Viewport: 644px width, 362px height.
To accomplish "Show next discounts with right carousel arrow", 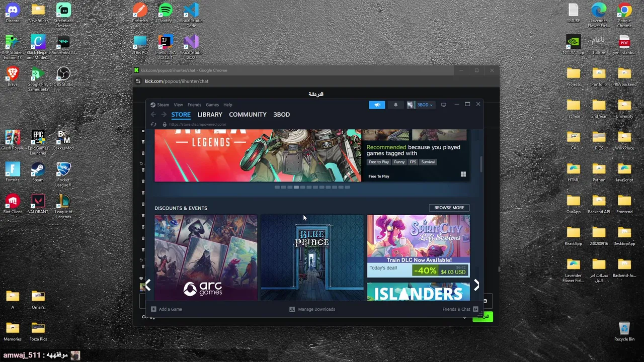I will click(476, 285).
